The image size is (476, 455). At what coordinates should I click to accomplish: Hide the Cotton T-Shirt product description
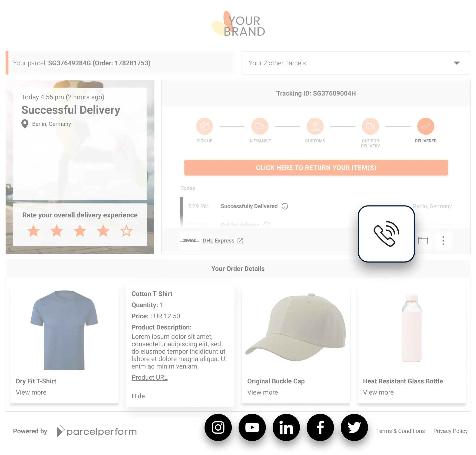tap(138, 396)
